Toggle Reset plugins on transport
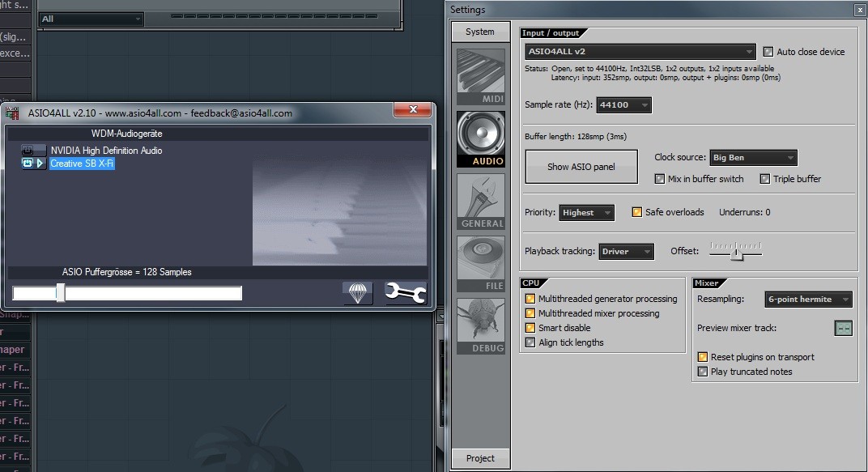Image resolution: width=868 pixels, height=472 pixels. [x=703, y=357]
